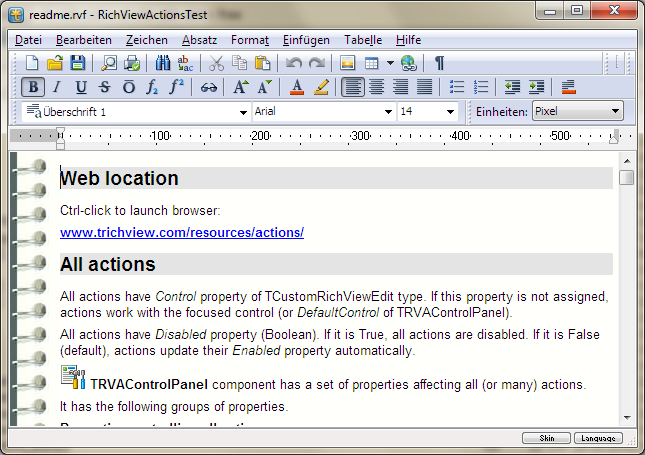The height and width of the screenshot is (455, 645).
Task: Toggle the paragraph marks display button
Action: pos(439,63)
